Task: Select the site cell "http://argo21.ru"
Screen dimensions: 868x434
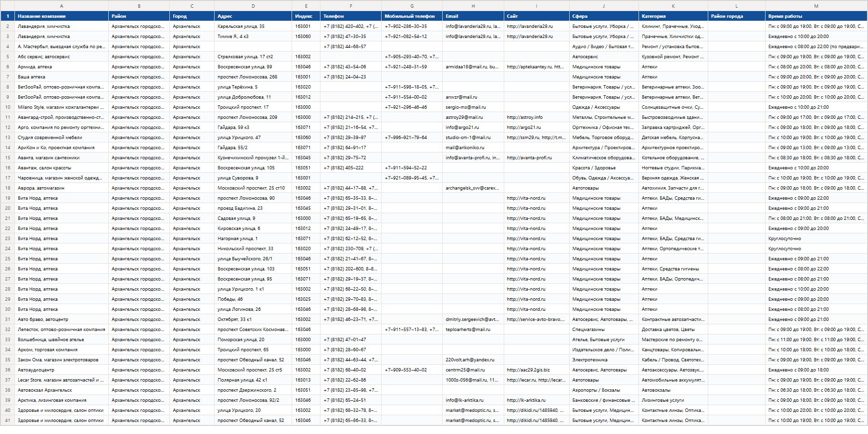Action: click(536, 128)
